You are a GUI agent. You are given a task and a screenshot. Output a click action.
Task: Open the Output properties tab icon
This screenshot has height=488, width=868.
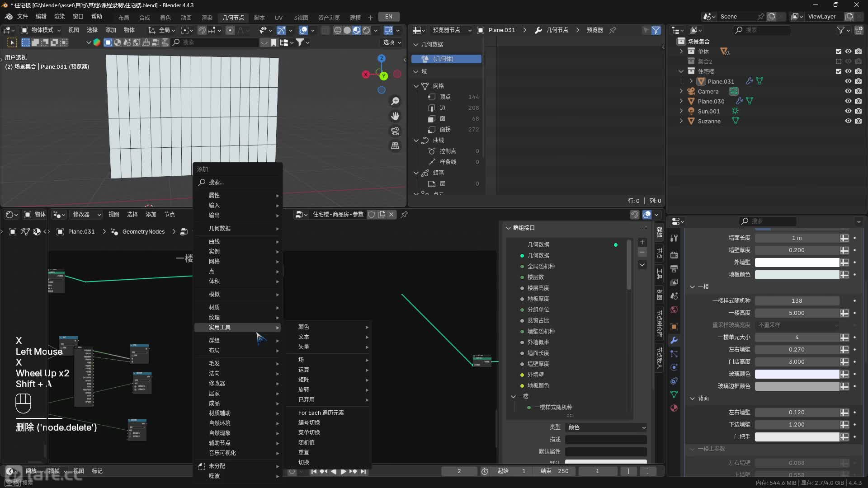pyautogui.click(x=674, y=269)
